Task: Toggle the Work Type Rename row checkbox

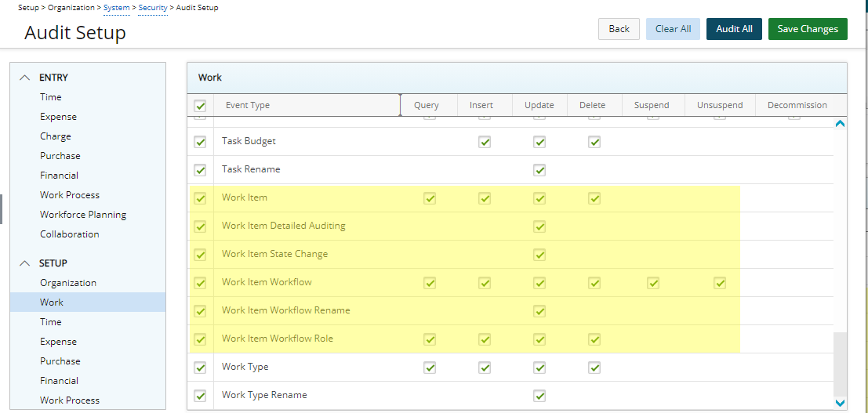Action: 201,397
